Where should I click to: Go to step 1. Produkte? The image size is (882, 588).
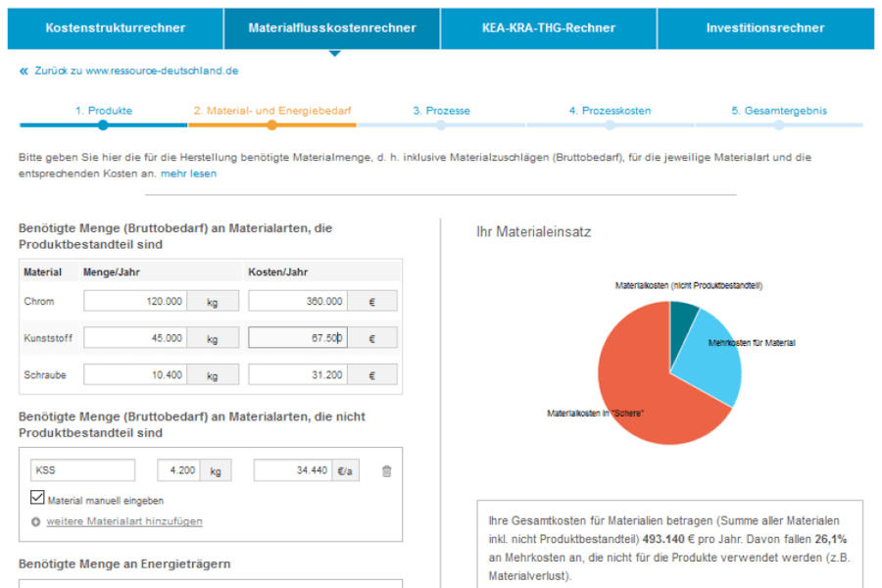tap(103, 112)
